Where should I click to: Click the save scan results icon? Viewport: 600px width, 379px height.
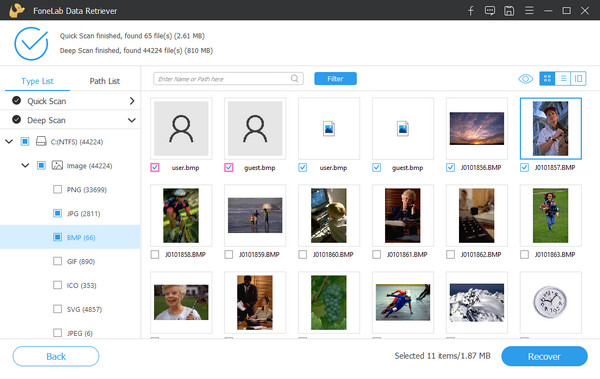509,11
